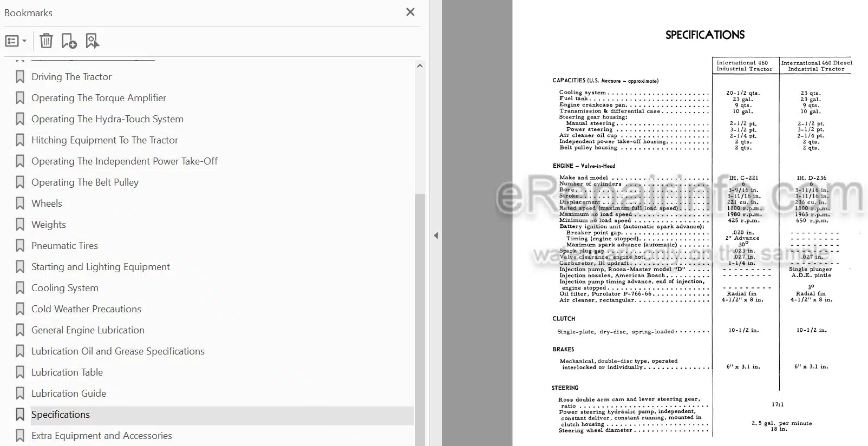Find the current bookmark icon
868x446 pixels.
pyautogui.click(x=93, y=41)
